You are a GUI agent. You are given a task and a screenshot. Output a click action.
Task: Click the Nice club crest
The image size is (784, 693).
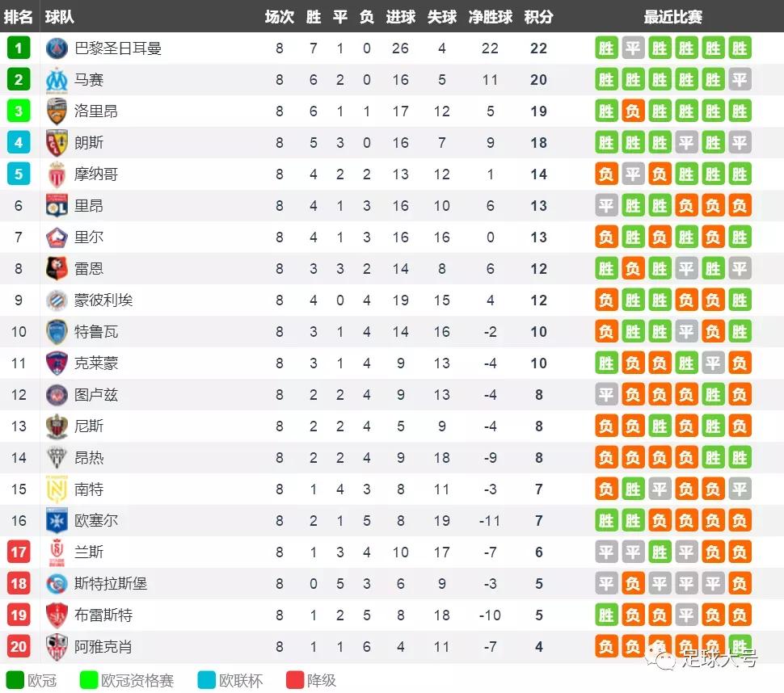pyautogui.click(x=57, y=426)
